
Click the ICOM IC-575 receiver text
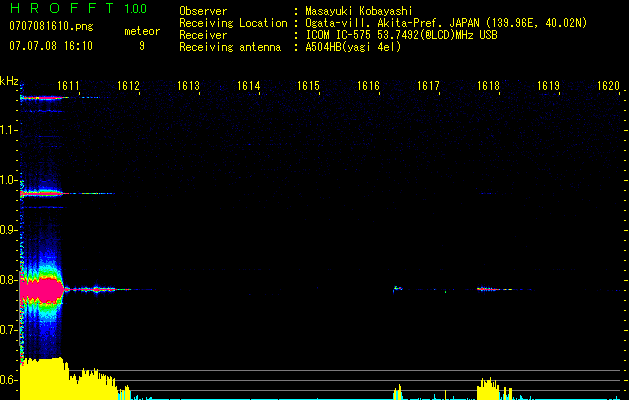click(401, 35)
